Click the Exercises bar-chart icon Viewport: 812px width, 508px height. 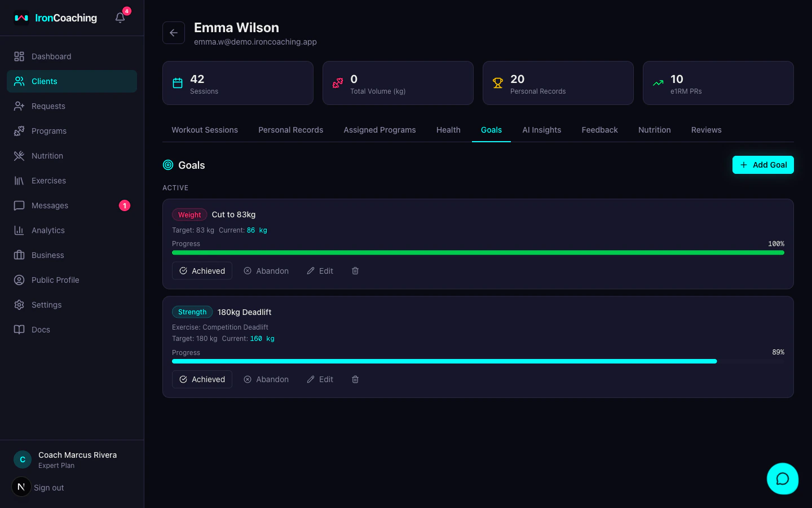click(x=19, y=180)
